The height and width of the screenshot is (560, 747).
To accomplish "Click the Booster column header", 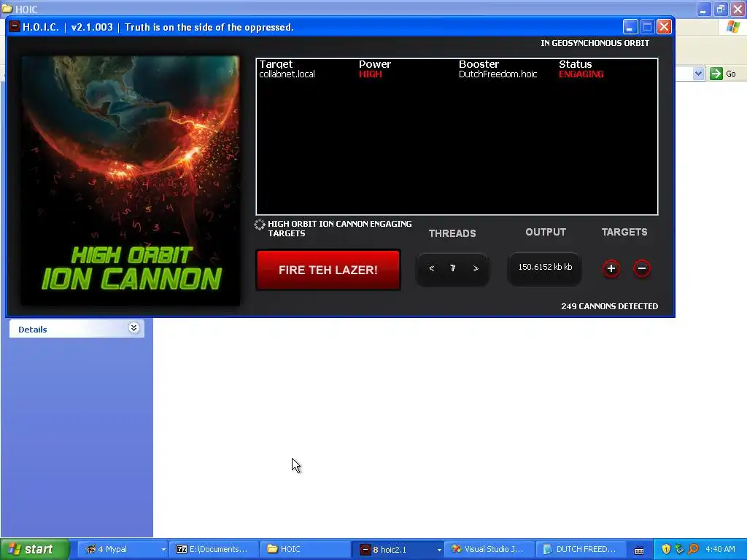I will point(479,64).
